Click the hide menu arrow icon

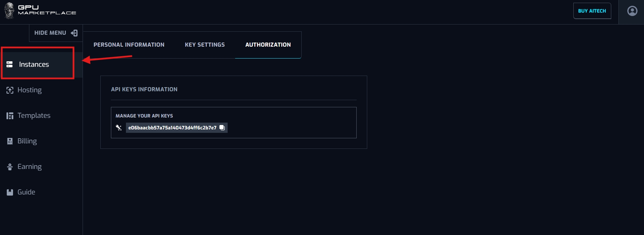tap(74, 33)
